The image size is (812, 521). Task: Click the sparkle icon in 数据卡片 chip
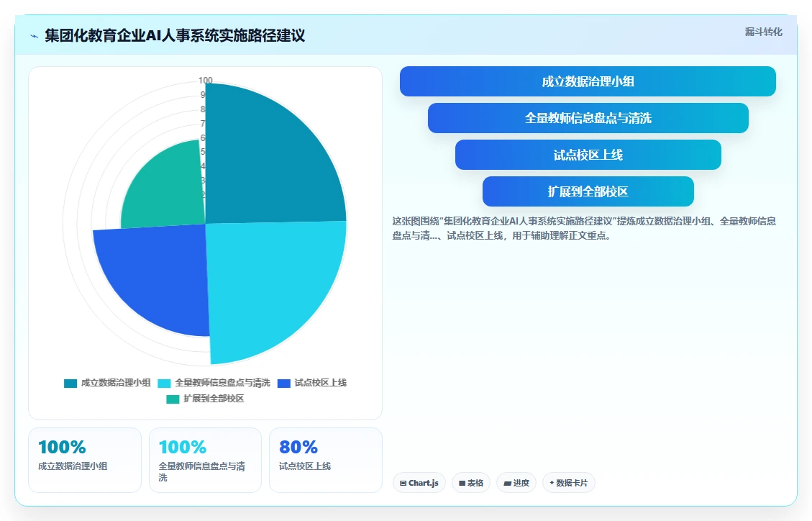(x=552, y=483)
